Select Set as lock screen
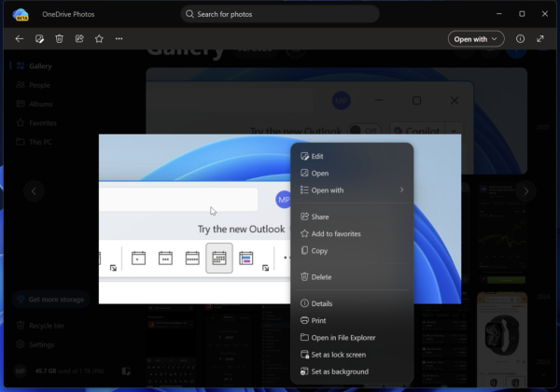 (352, 355)
